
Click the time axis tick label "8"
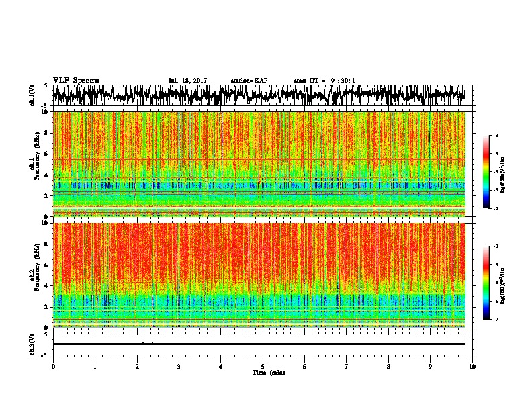coord(388,367)
